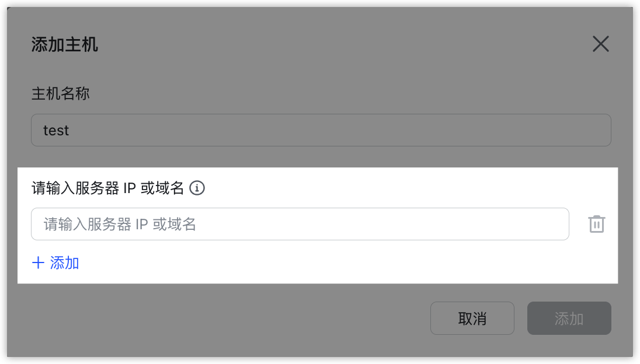Place cursor after the word test
Image resolution: width=640 pixels, height=364 pixels.
70,131
